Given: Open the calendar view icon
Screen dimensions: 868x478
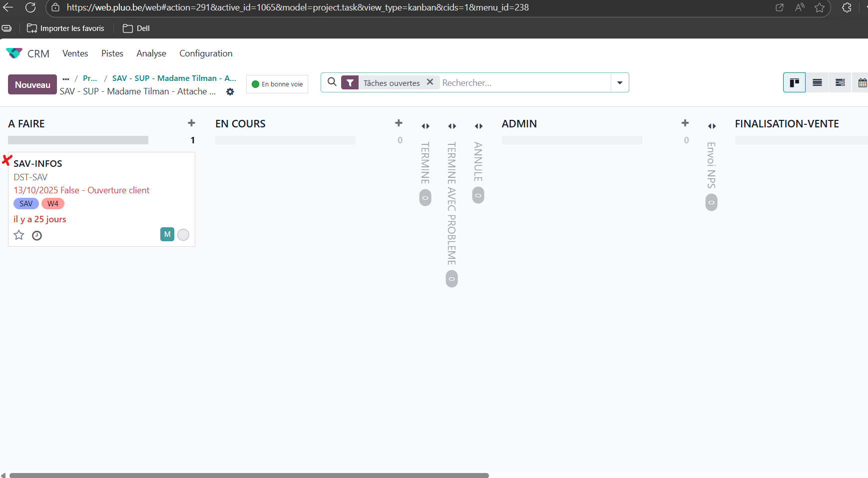Looking at the screenshot, I should [862, 83].
